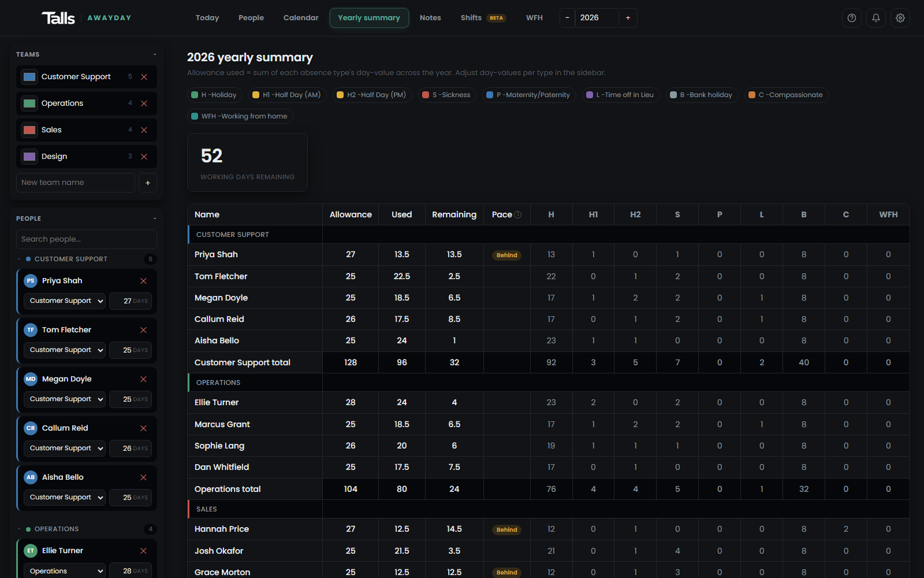Open Tom Fletcher team dropdown
924x578 pixels.
(x=65, y=350)
